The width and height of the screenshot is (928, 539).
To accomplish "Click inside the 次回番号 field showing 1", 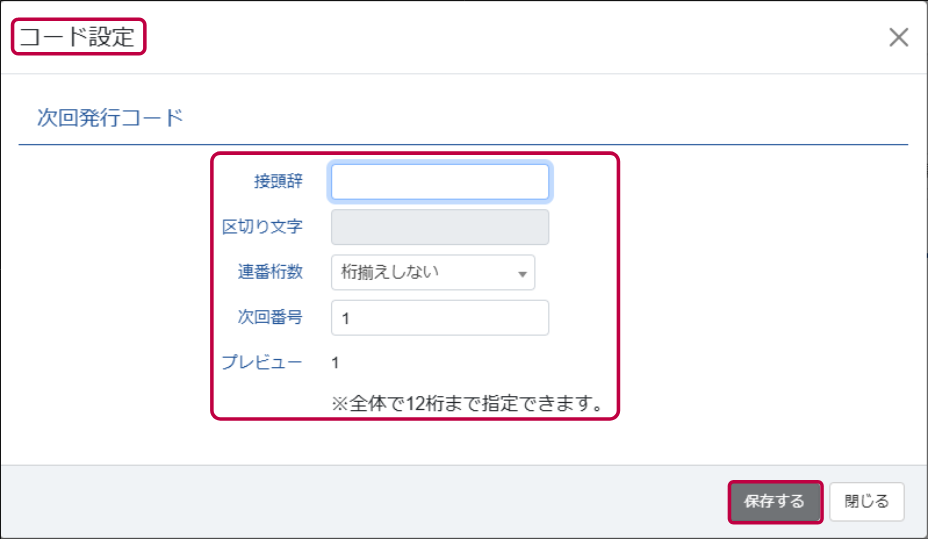I will click(440, 318).
